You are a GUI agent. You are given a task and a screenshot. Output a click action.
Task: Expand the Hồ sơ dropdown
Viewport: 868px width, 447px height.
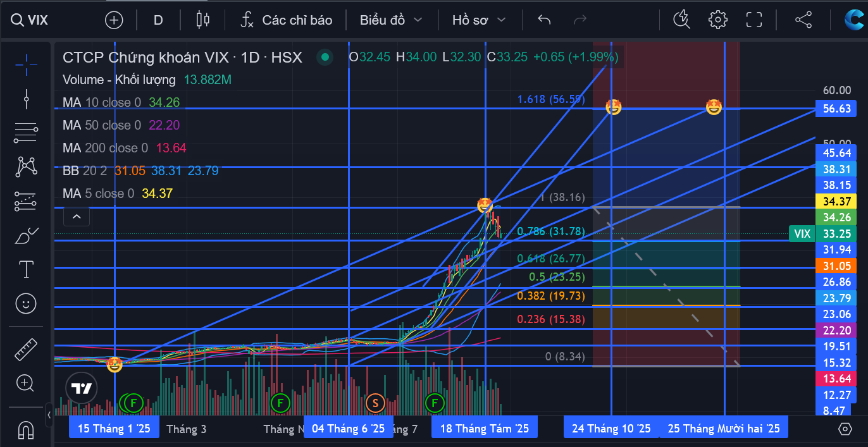[x=479, y=20]
